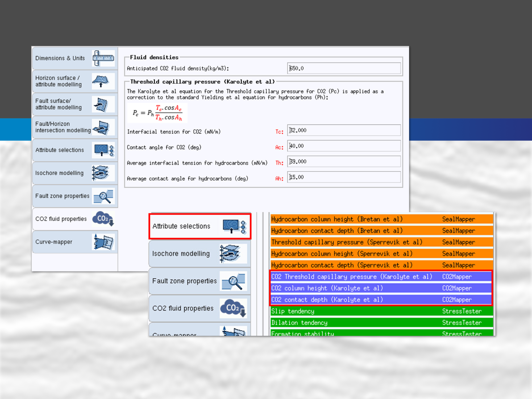Open Fault surface/ attribute modelling tab
This screenshot has height=399, width=532.
click(x=75, y=104)
